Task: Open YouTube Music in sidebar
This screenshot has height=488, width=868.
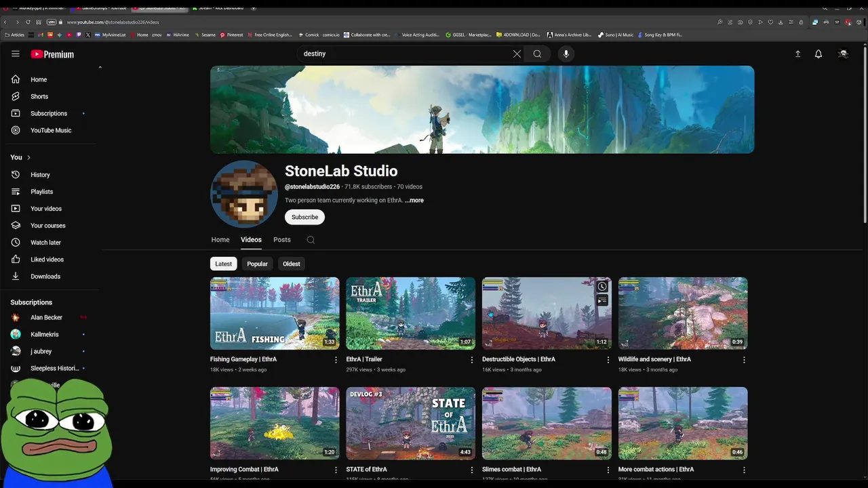Action: [x=52, y=130]
